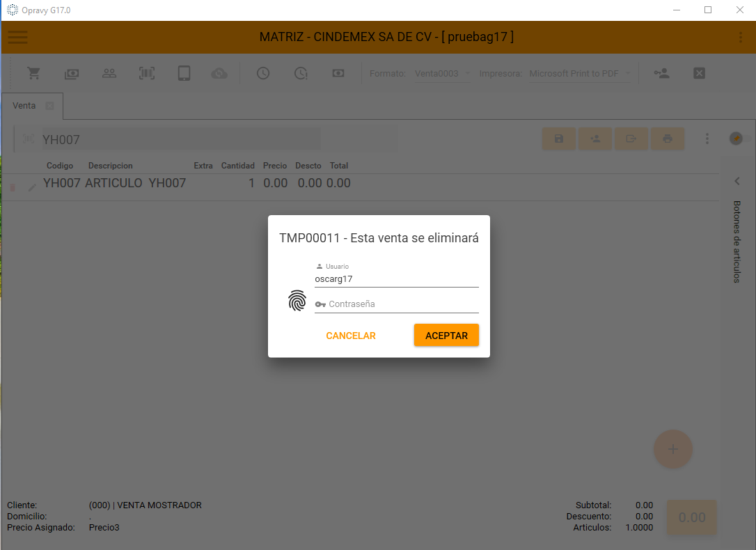Click the clock history icon
Image resolution: width=756 pixels, height=550 pixels.
point(262,73)
